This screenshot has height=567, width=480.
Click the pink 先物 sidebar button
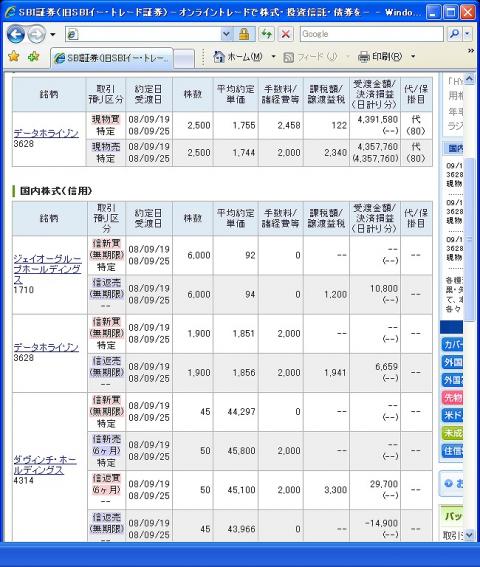click(x=452, y=398)
